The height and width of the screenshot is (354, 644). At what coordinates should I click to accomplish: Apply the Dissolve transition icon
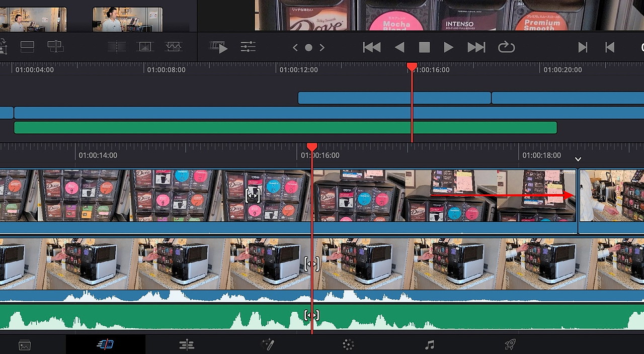pos(145,47)
